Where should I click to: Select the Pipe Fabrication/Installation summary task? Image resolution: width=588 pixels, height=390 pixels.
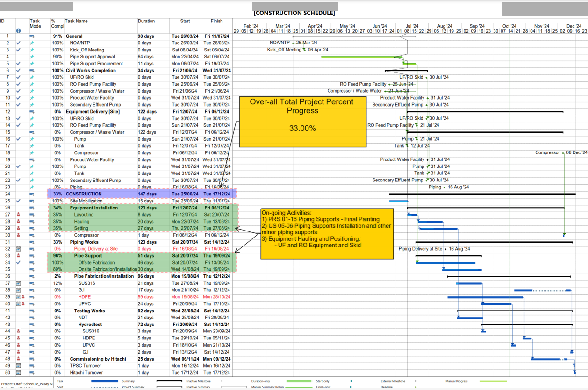(x=104, y=276)
